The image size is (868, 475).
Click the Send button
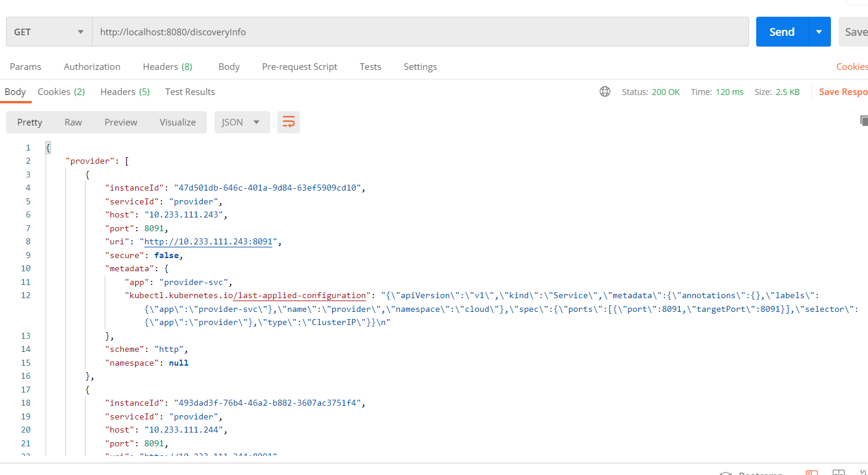pyautogui.click(x=781, y=32)
